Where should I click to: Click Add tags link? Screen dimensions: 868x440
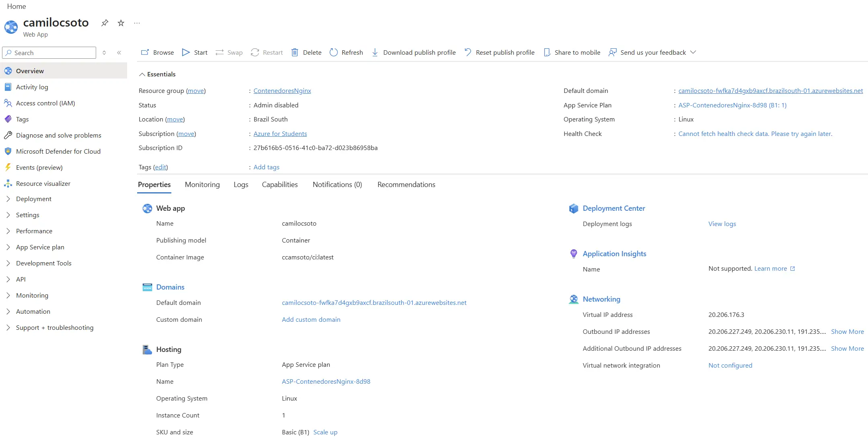pyautogui.click(x=266, y=167)
